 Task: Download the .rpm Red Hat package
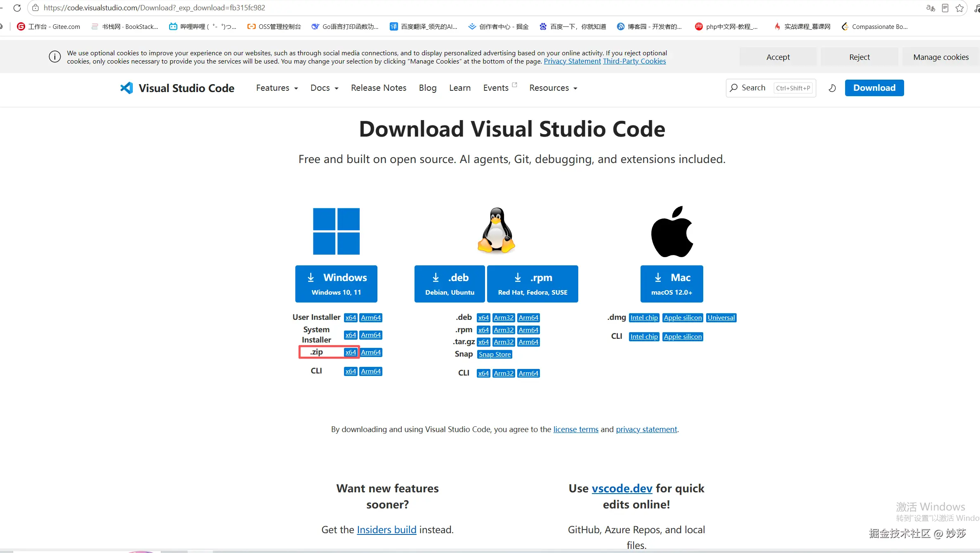[532, 284]
